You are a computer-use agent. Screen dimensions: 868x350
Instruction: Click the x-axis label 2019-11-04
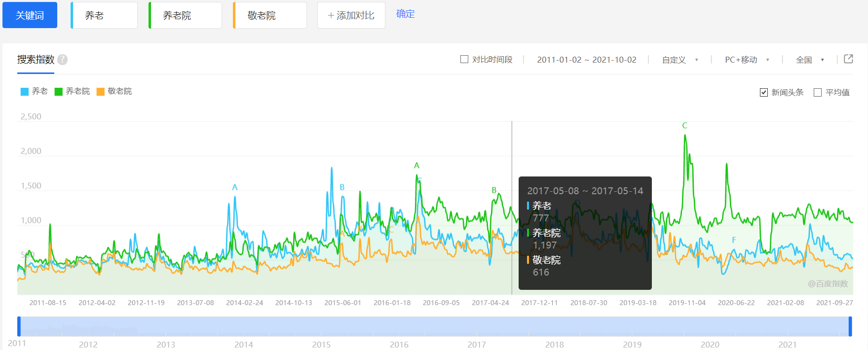[x=687, y=303]
